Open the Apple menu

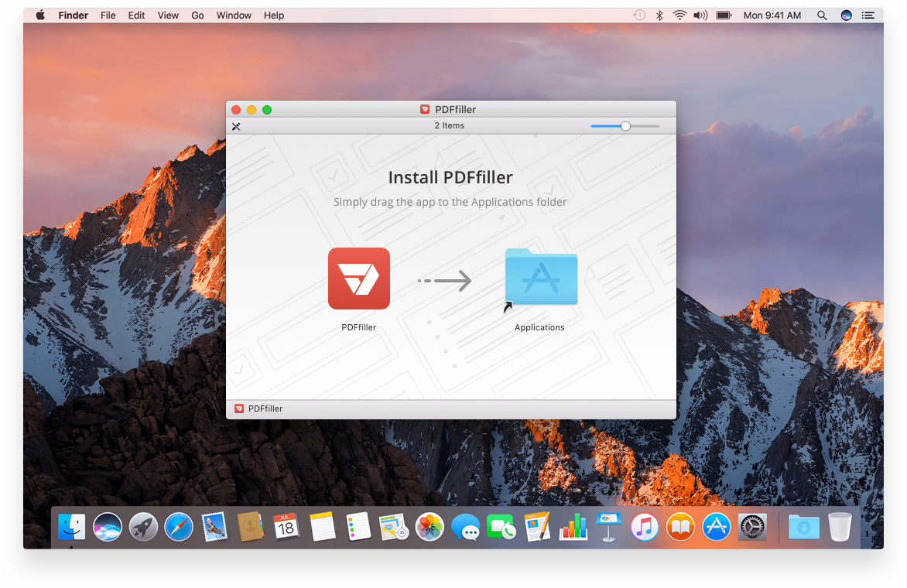click(x=40, y=15)
